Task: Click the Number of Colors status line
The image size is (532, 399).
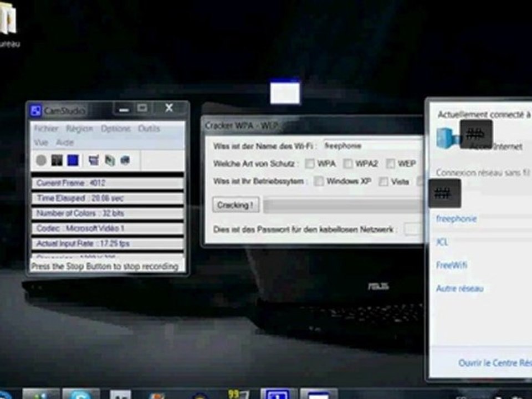Action: click(x=108, y=213)
